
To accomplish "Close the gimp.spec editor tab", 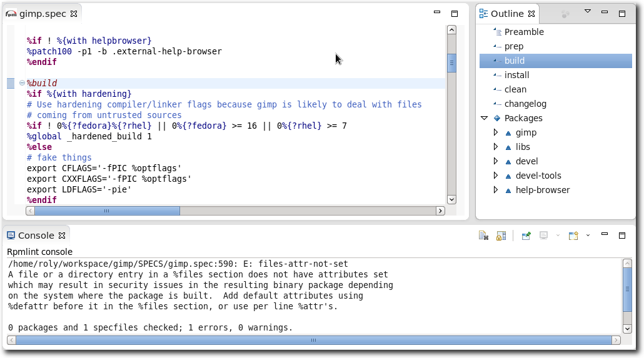I will [x=74, y=14].
